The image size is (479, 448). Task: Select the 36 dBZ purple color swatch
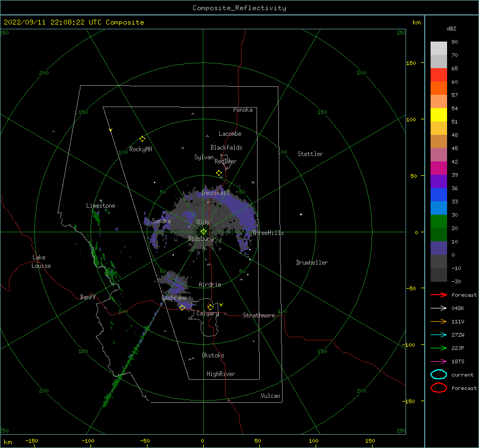[439, 181]
